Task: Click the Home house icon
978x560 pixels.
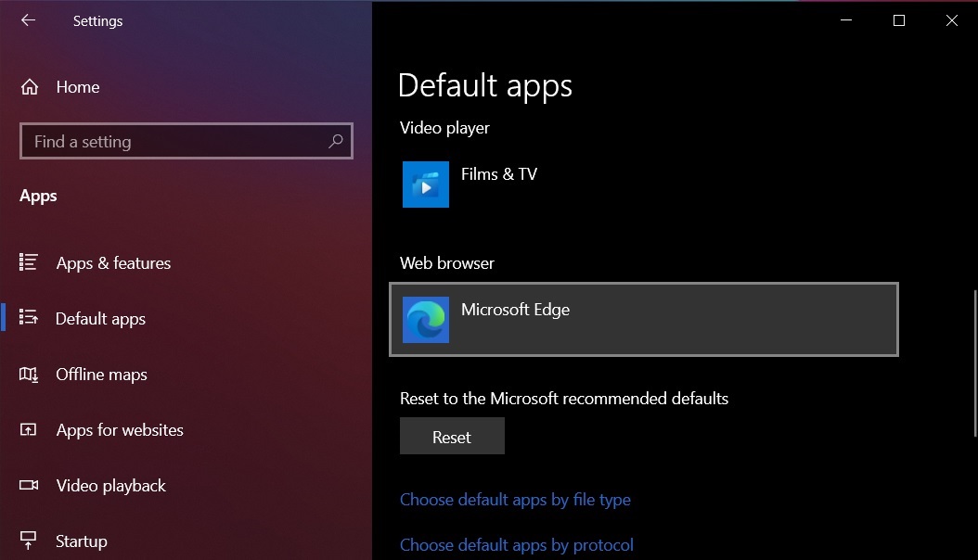Action: point(30,87)
